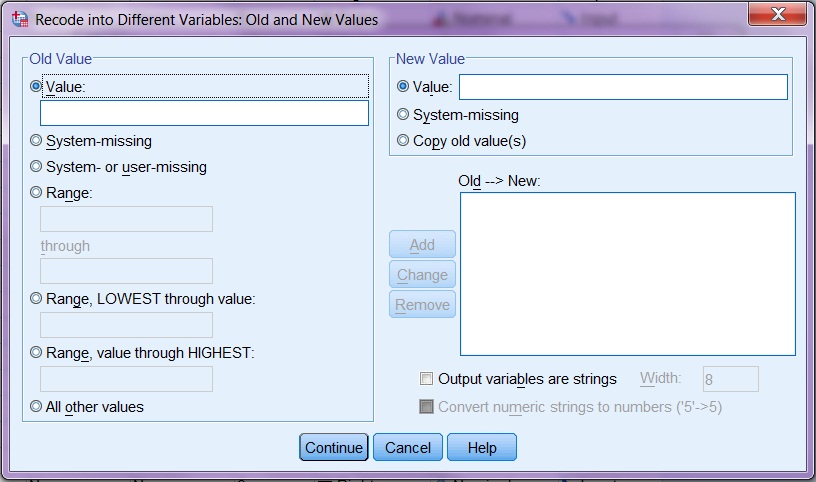Open Help for this dialog

coord(482,448)
